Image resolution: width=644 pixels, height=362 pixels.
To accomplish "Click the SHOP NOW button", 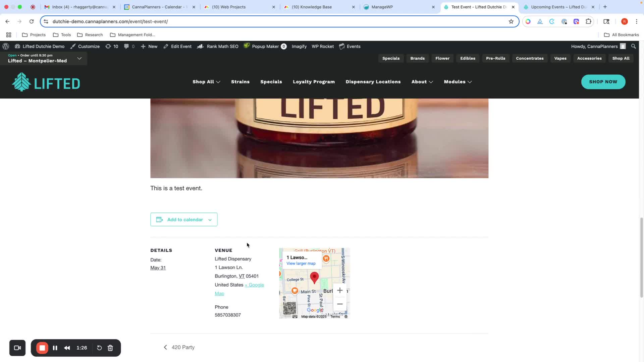I will click(x=603, y=82).
